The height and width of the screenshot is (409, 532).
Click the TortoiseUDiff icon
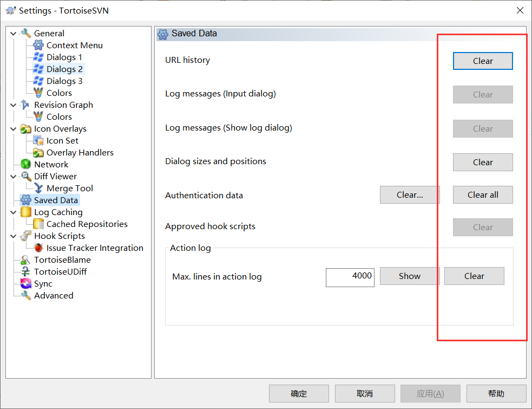click(26, 271)
